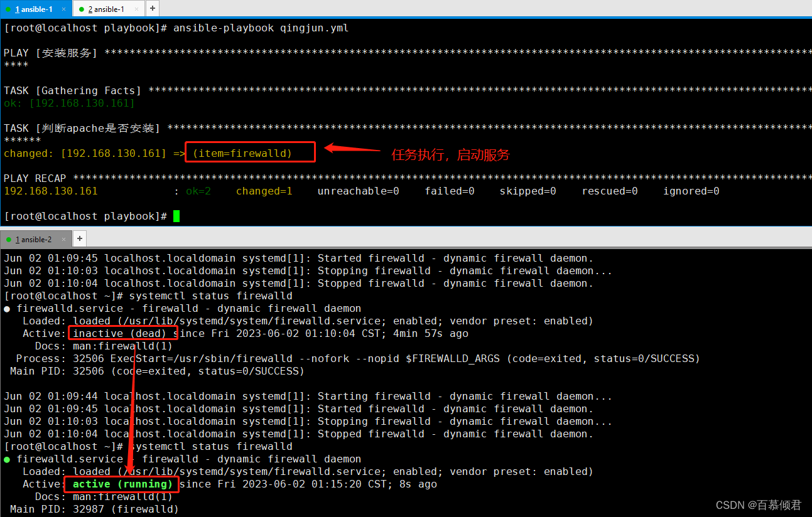Image resolution: width=812 pixels, height=517 pixels.
Task: Switch to the "1 ansible-1" session tab
Action: click(36, 9)
